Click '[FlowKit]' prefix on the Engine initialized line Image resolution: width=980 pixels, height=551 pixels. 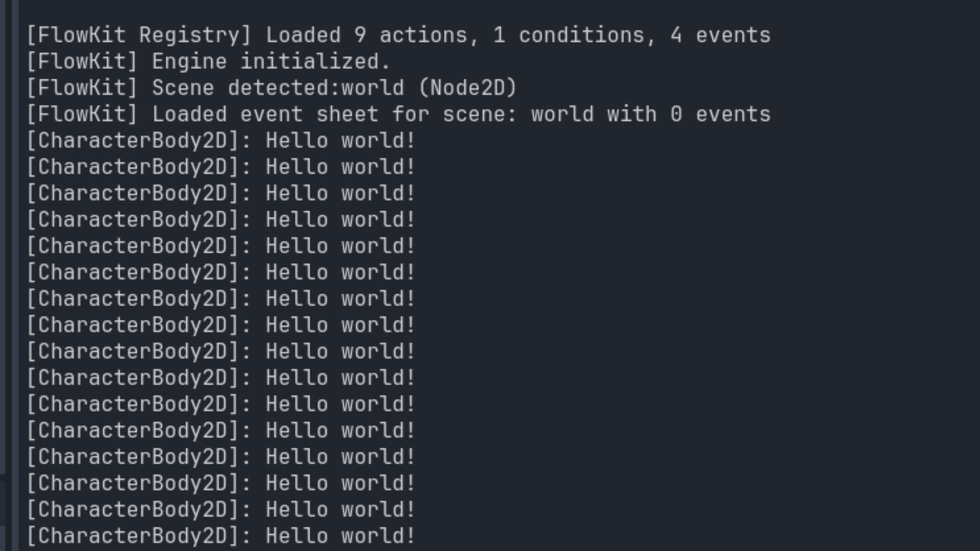[82, 62]
